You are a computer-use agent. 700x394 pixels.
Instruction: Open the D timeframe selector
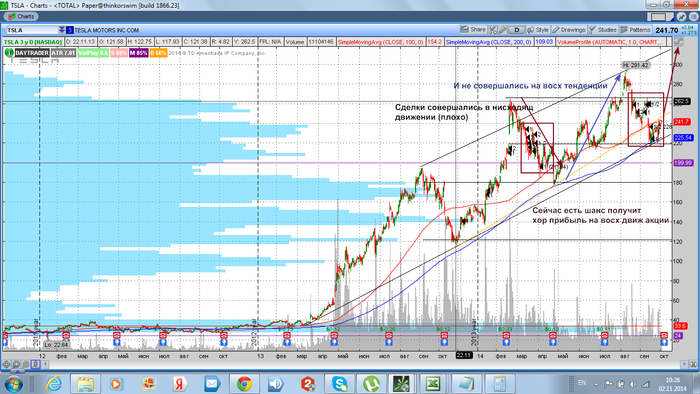click(517, 30)
